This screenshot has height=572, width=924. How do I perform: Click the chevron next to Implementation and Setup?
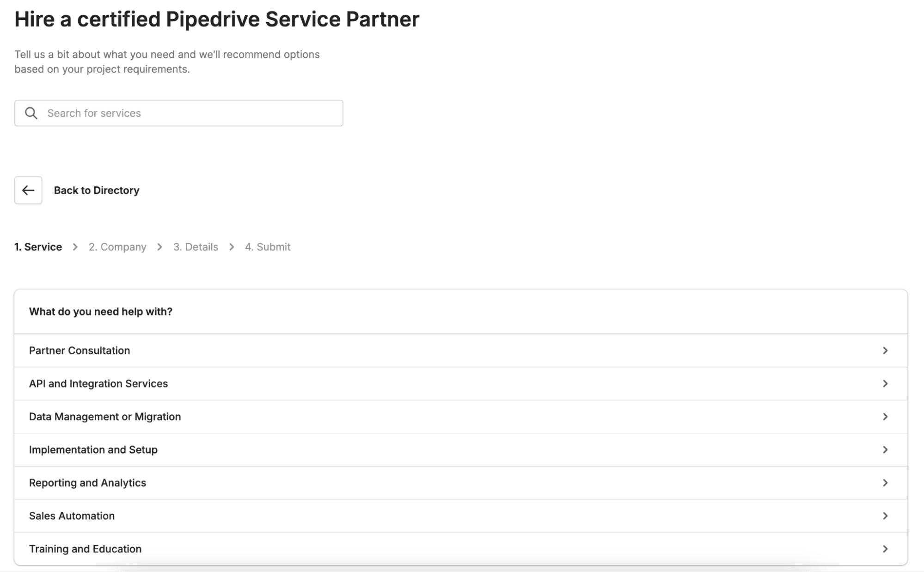coord(886,449)
